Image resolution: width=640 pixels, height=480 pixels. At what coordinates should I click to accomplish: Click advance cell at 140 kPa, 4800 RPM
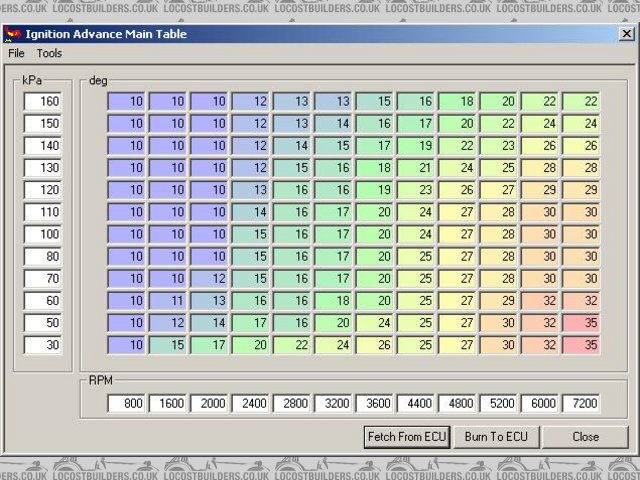click(x=456, y=146)
